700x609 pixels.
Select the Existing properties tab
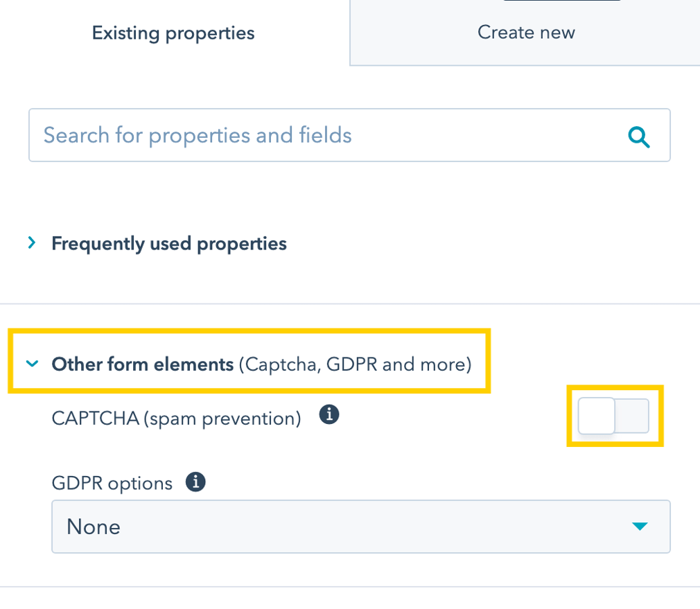click(173, 32)
